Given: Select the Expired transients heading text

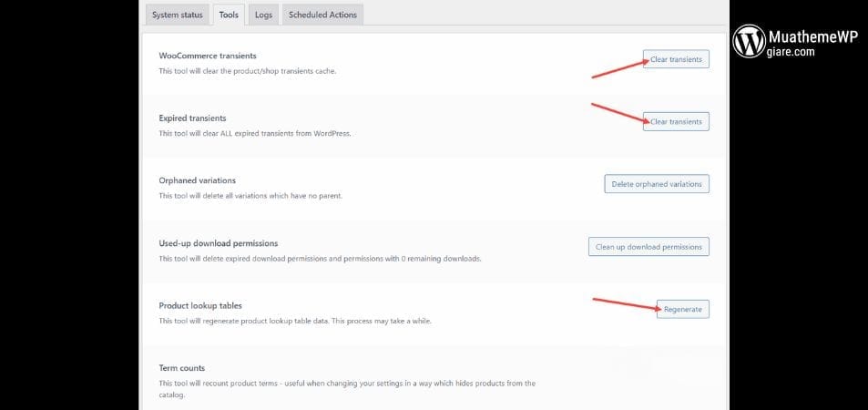Looking at the screenshot, I should coord(192,118).
